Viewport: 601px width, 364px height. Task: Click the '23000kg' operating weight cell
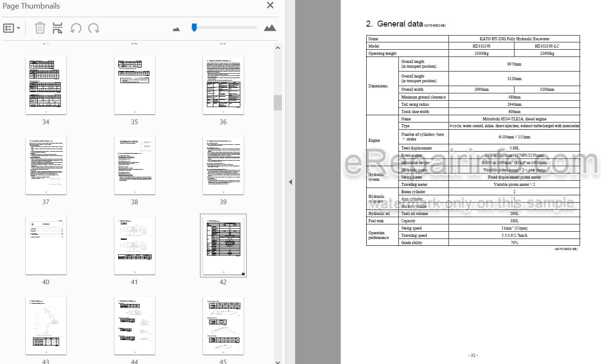tap(481, 54)
